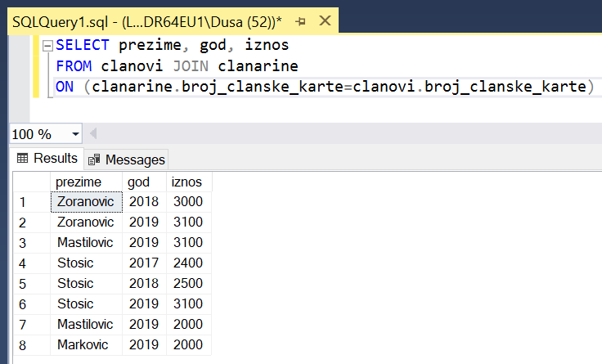The width and height of the screenshot is (602, 364).
Task: Click the 2017 god cell
Action: 144,263
